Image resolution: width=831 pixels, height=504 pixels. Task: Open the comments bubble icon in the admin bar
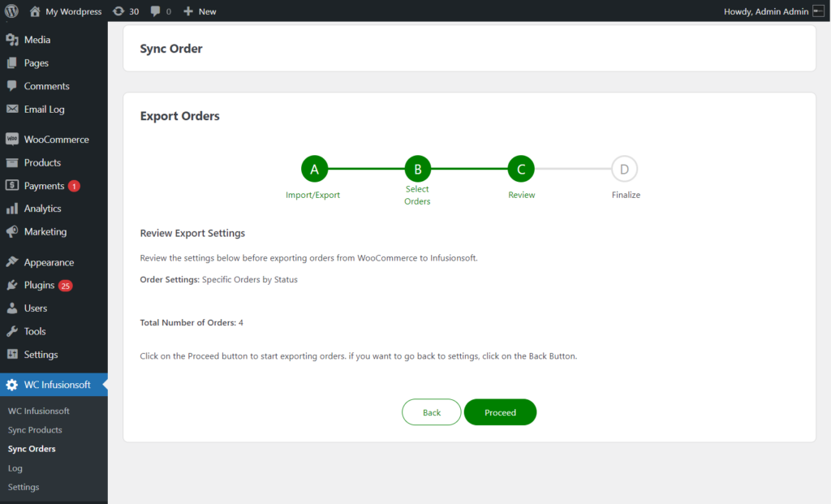(x=155, y=11)
